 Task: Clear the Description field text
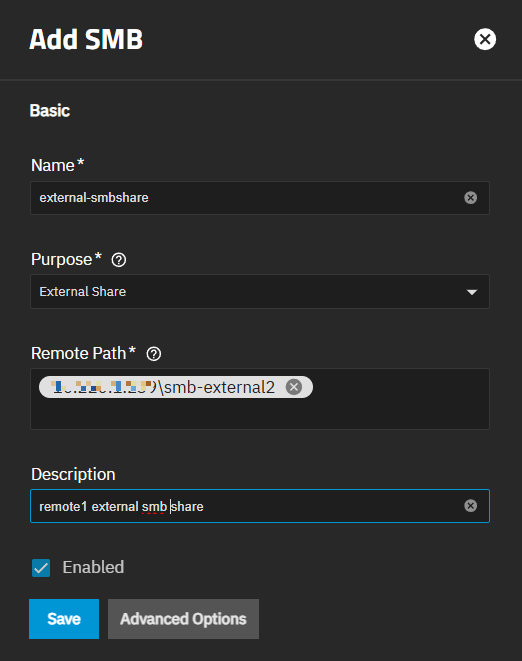click(x=471, y=506)
